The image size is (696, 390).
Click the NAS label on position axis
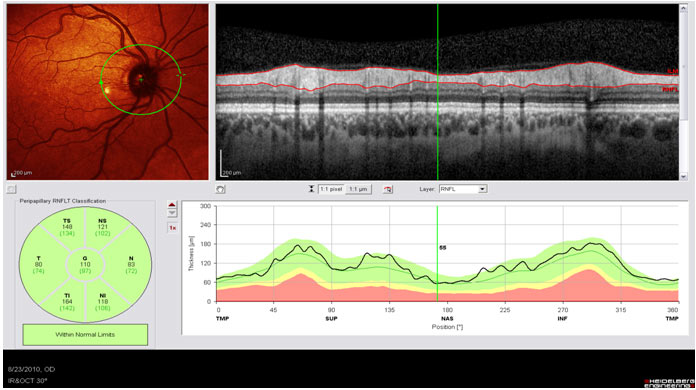447,319
